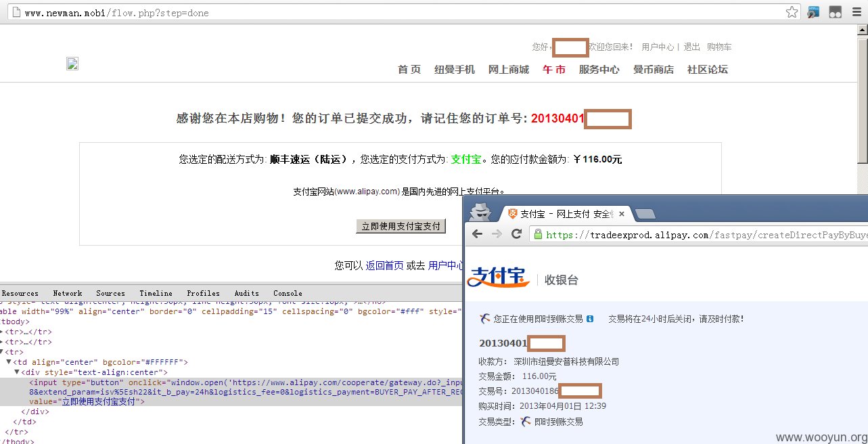Select the Audits DevTools tab
868x444 pixels.
click(x=246, y=293)
